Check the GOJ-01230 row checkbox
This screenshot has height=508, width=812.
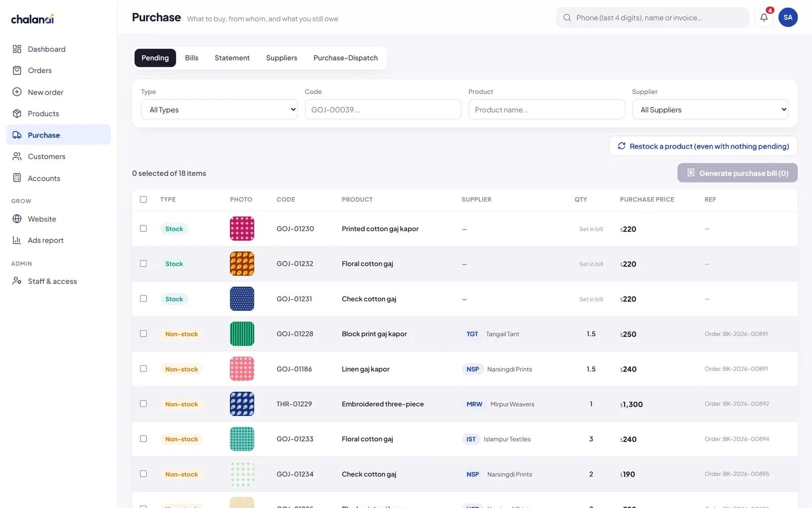[144, 229]
